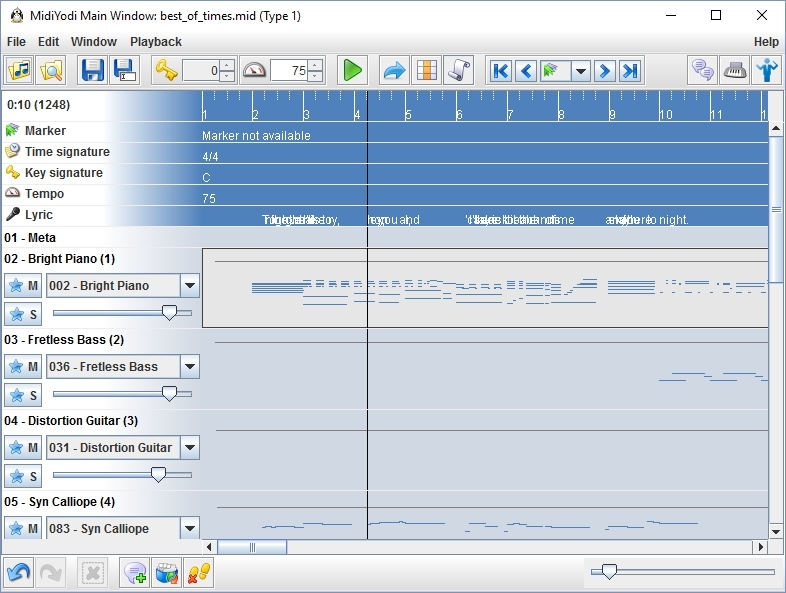
Task: Click the folder with magnifier search icon
Action: pyautogui.click(x=51, y=70)
